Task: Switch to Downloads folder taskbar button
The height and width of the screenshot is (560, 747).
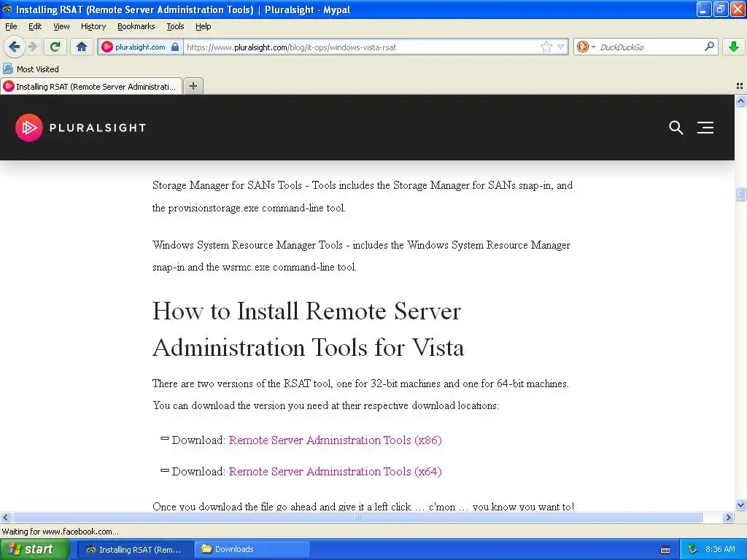Action: 252,549
